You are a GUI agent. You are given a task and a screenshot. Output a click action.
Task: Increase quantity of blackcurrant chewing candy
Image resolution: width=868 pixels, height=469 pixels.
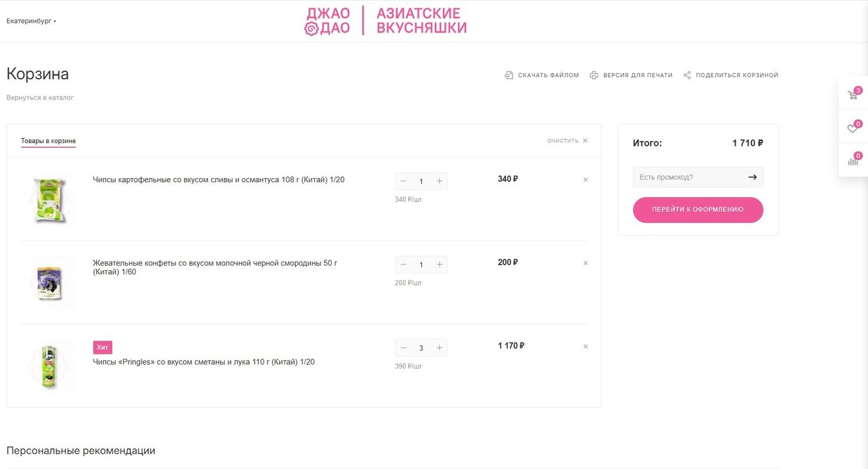pos(439,264)
